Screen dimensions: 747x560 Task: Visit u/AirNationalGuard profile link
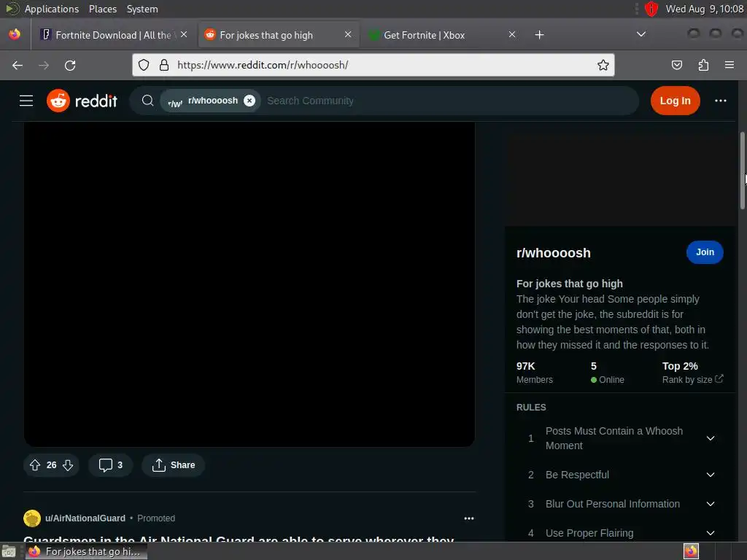[x=85, y=518]
